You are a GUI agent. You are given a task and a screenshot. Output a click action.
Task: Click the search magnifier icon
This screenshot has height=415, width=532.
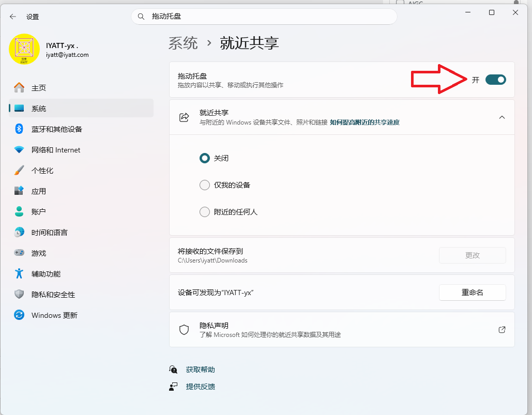pyautogui.click(x=141, y=17)
